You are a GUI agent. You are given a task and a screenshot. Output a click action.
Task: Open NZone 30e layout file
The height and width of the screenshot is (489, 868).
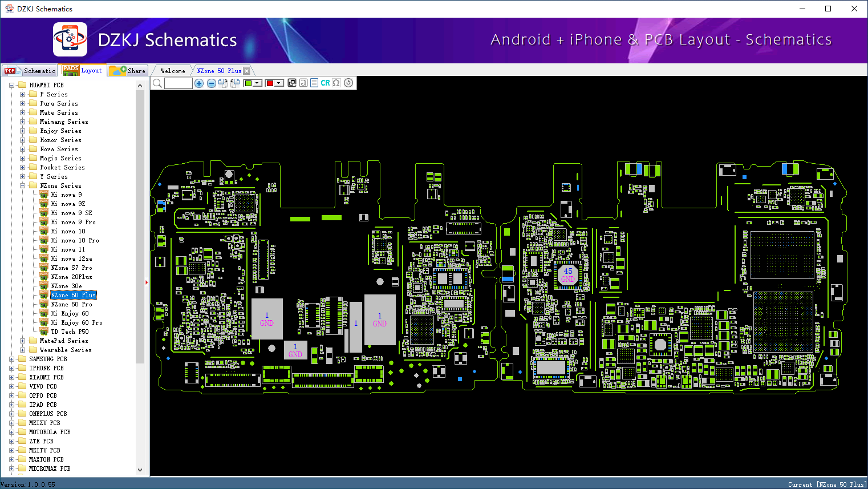point(66,286)
